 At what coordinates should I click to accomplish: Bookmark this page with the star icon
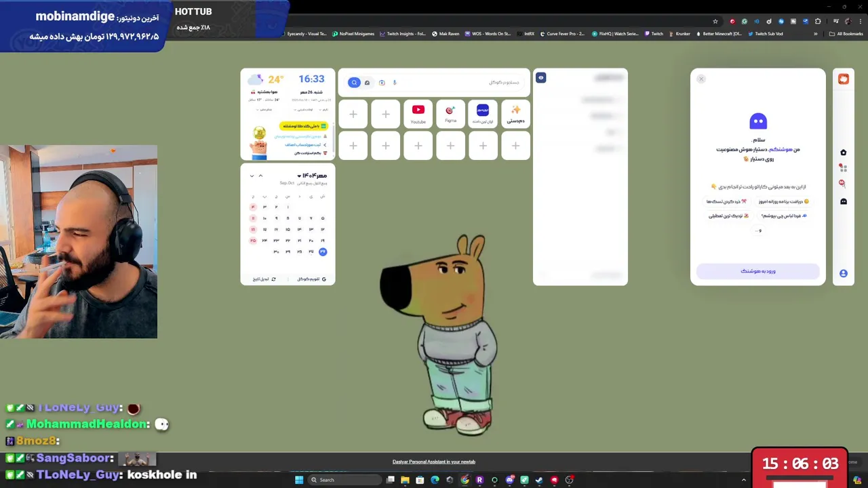715,22
